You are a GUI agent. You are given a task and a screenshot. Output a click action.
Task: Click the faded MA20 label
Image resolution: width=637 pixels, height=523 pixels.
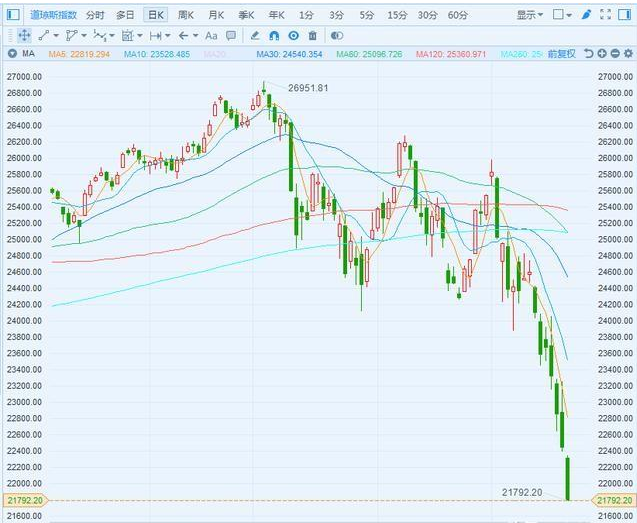[x=215, y=54]
